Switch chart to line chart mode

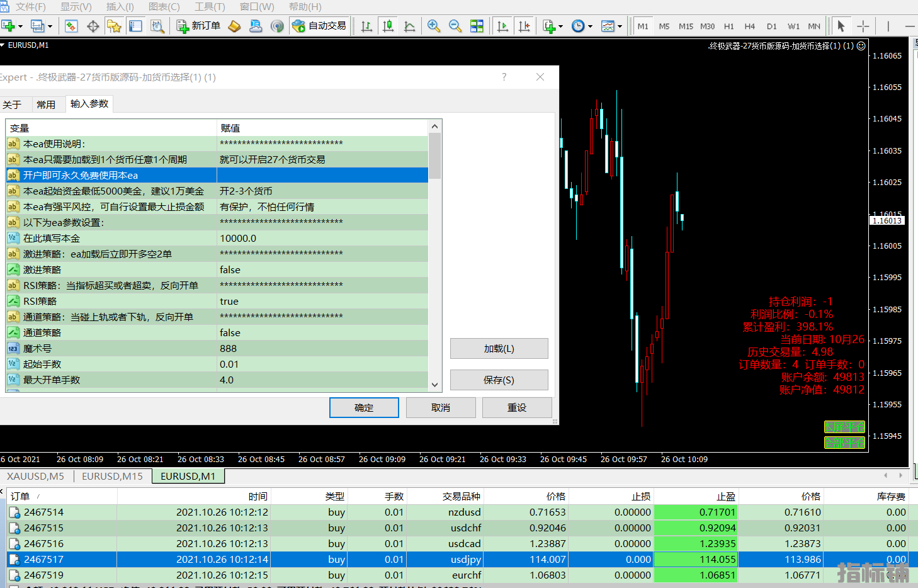point(410,26)
